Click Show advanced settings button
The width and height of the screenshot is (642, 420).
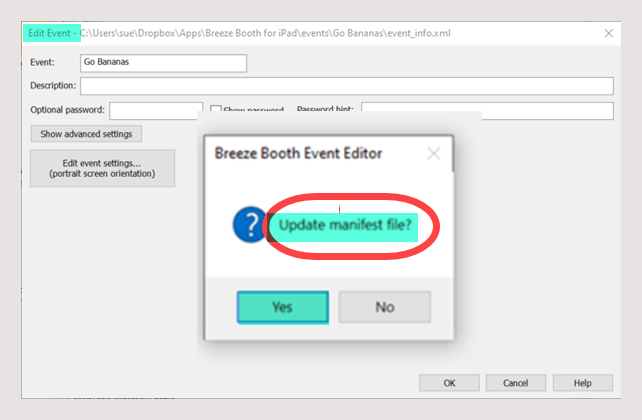point(86,134)
